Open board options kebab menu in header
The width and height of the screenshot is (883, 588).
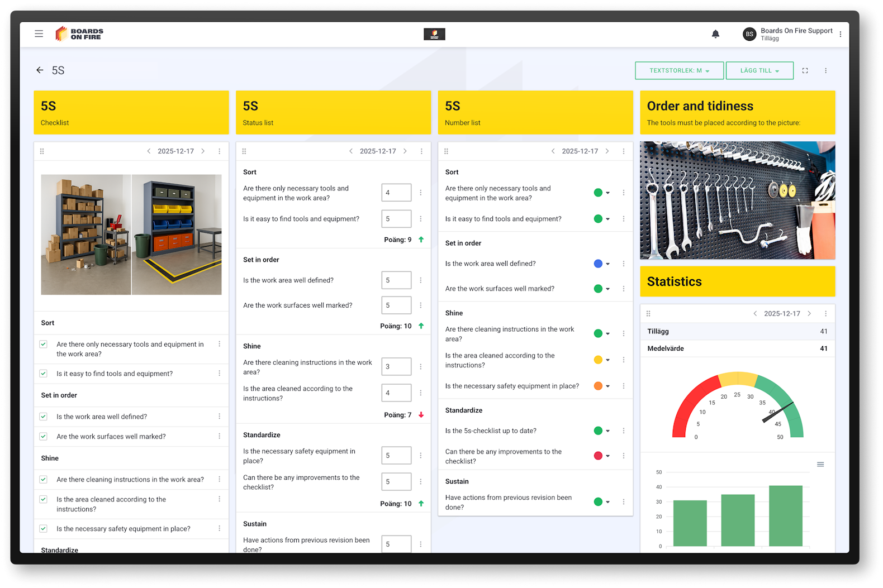(825, 71)
